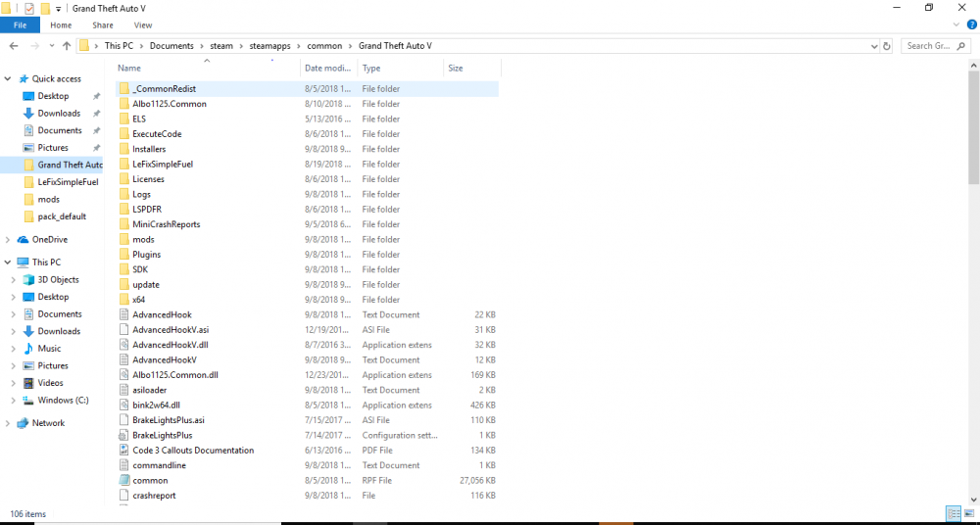The height and width of the screenshot is (525, 980).
Task: Sort by the Date modified column header
Action: point(328,69)
